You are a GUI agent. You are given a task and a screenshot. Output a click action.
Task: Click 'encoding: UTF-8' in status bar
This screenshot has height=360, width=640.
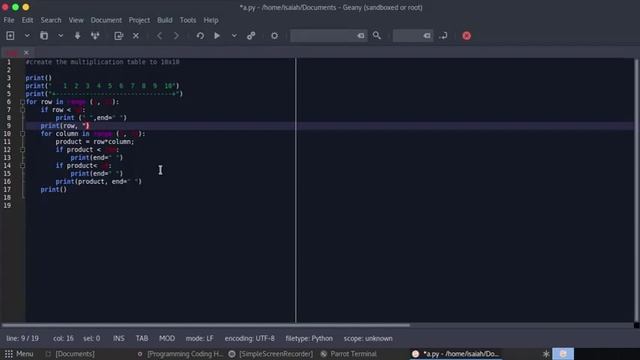pos(250,338)
